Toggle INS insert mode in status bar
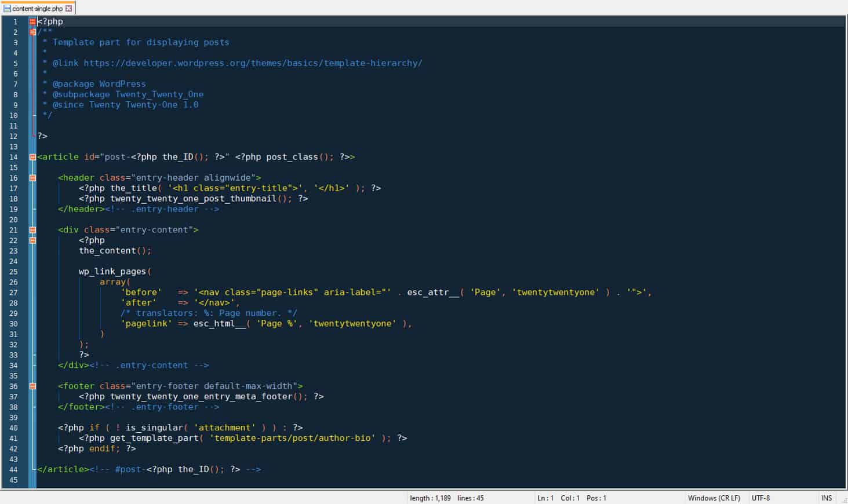848x504 pixels. click(826, 498)
